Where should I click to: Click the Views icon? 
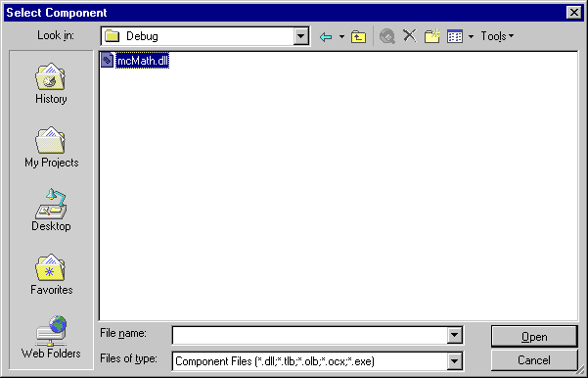click(x=455, y=36)
